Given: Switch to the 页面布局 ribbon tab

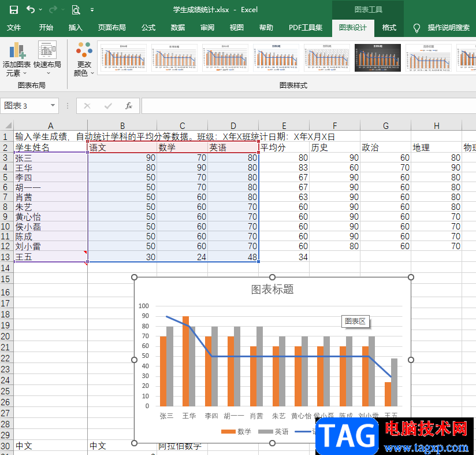Looking at the screenshot, I should click(111, 28).
